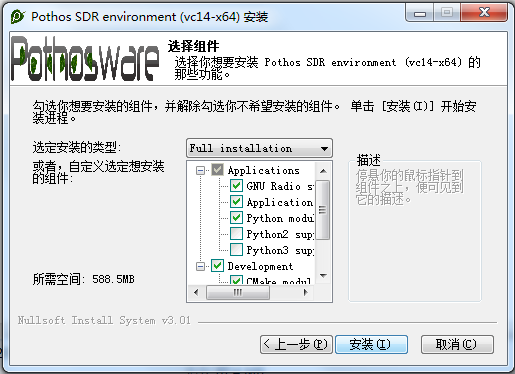
Task: Toggle the Applications group checkbox
Action: pyautogui.click(x=217, y=170)
